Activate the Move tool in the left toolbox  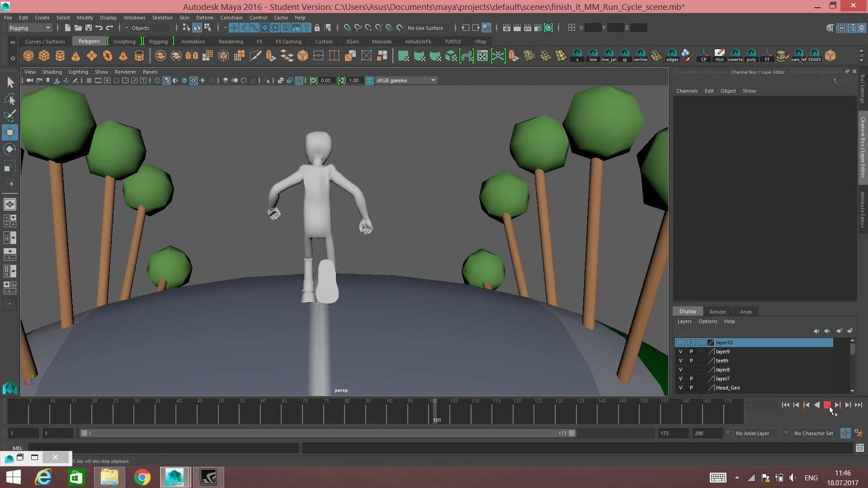9,132
